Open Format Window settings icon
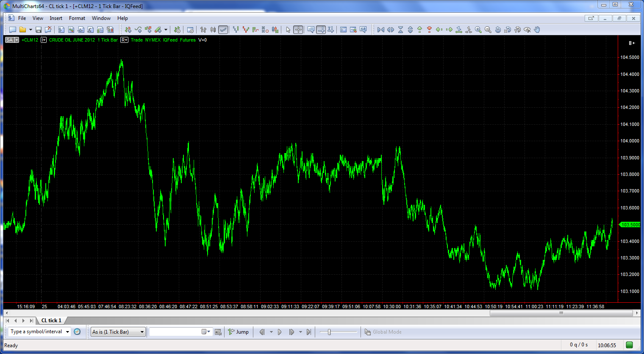The image size is (644, 354). click(190, 30)
